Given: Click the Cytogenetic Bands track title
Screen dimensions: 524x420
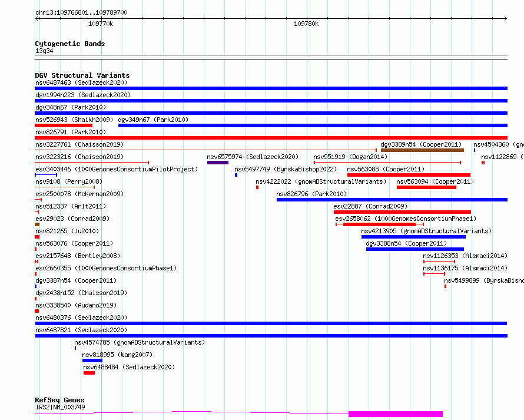Looking at the screenshot, I should click(70, 44).
